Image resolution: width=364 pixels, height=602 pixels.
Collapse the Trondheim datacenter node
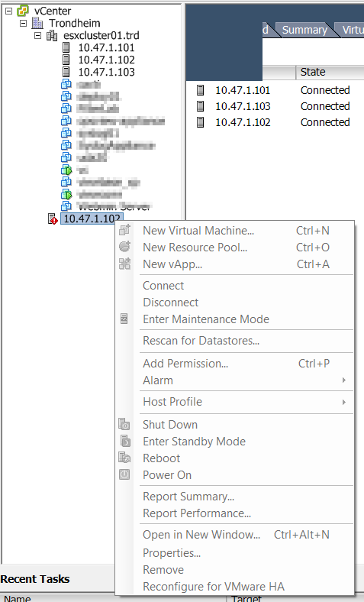point(24,24)
